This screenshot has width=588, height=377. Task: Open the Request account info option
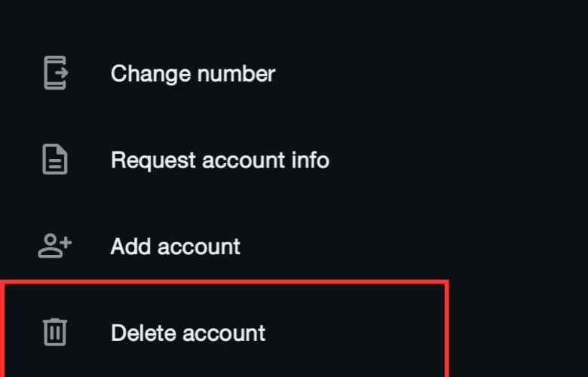[x=219, y=160]
